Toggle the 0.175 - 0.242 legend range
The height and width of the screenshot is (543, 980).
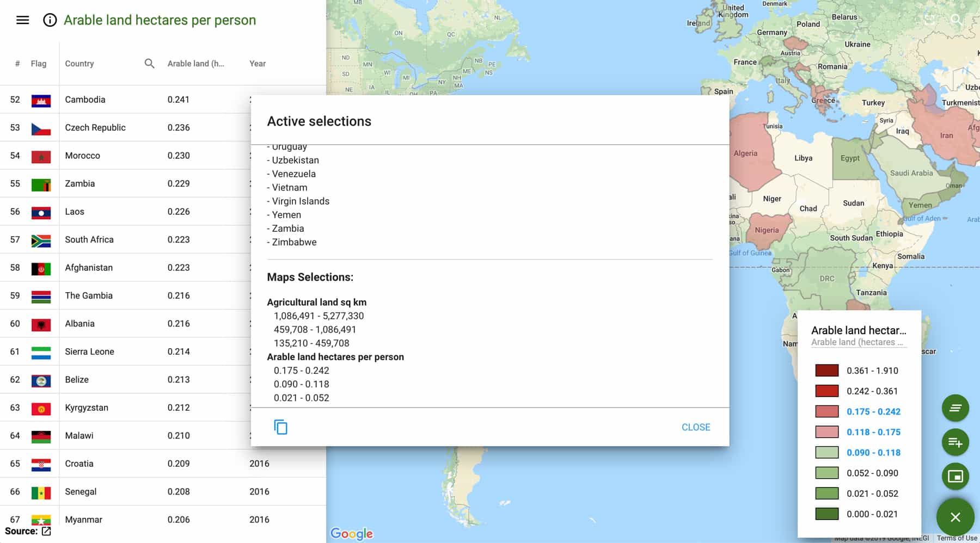(x=873, y=412)
